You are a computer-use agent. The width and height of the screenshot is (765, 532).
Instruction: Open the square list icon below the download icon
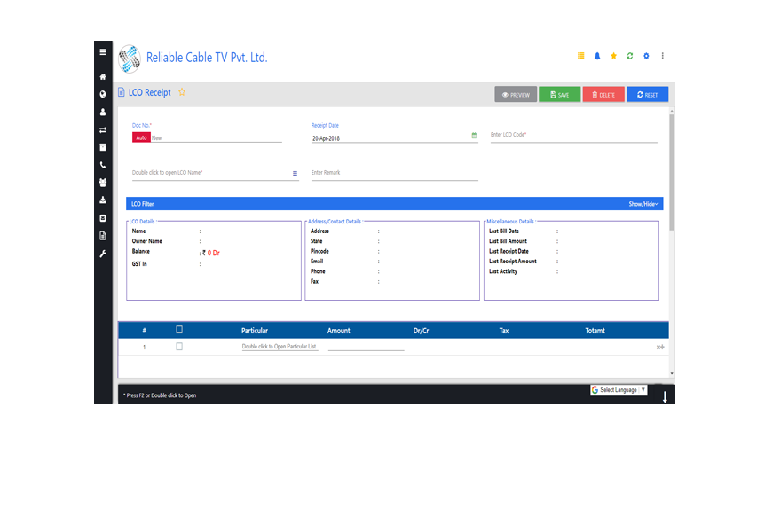[102, 218]
